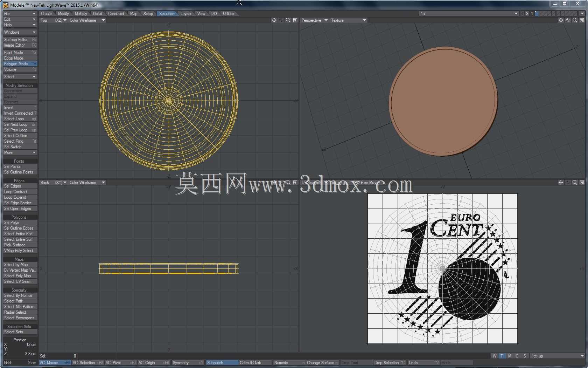The width and height of the screenshot is (588, 368).
Task: Switch to Point Mode
Action: [20, 53]
